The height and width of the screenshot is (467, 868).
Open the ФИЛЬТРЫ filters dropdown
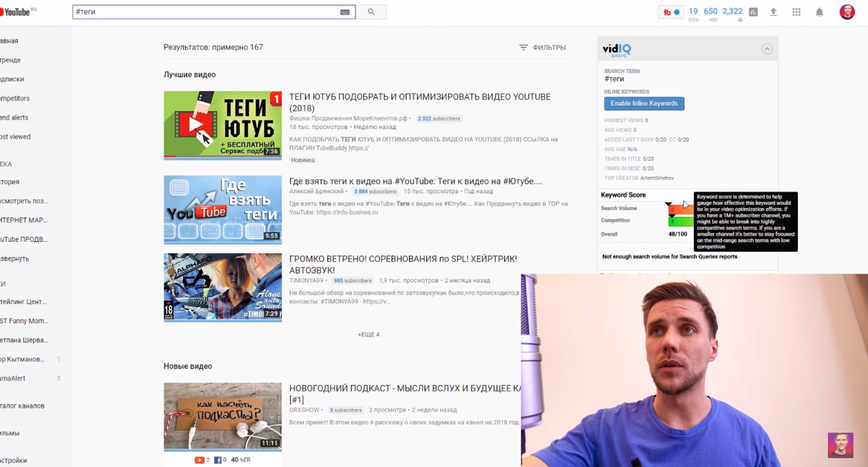click(x=542, y=48)
